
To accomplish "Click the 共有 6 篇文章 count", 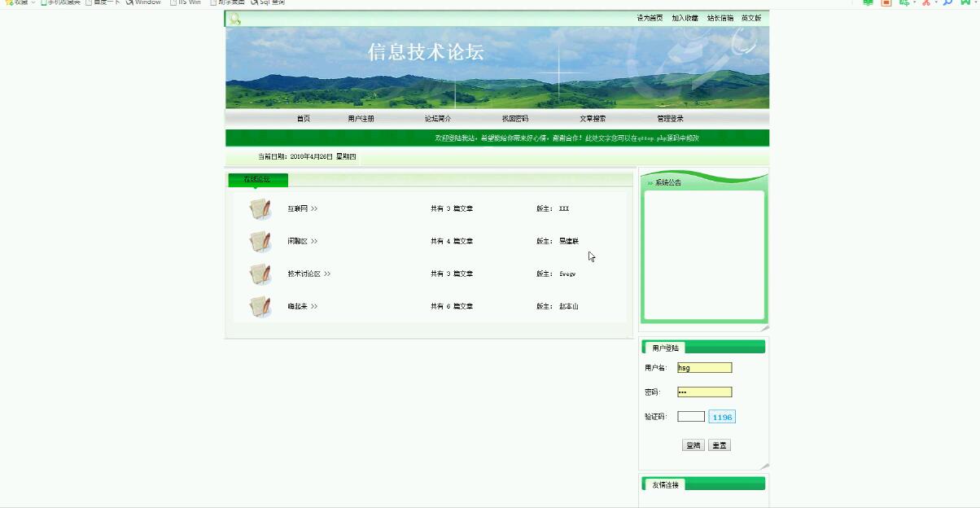I will click(452, 307).
